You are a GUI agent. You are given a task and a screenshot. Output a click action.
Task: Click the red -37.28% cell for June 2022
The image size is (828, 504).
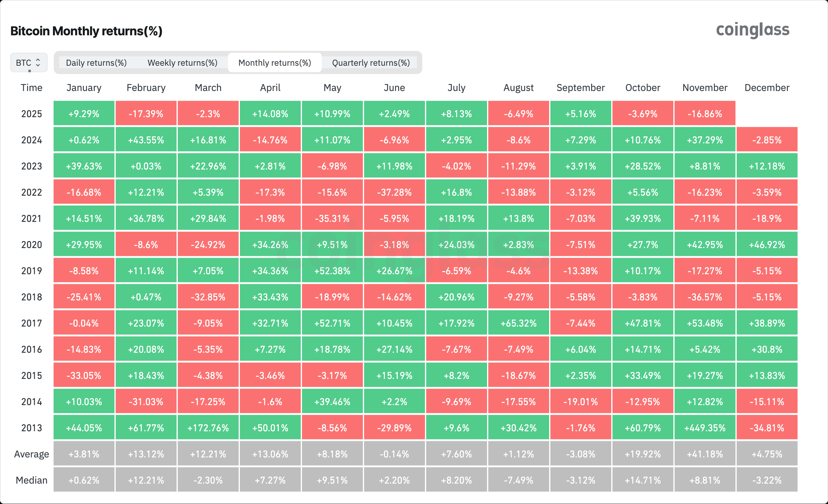395,192
